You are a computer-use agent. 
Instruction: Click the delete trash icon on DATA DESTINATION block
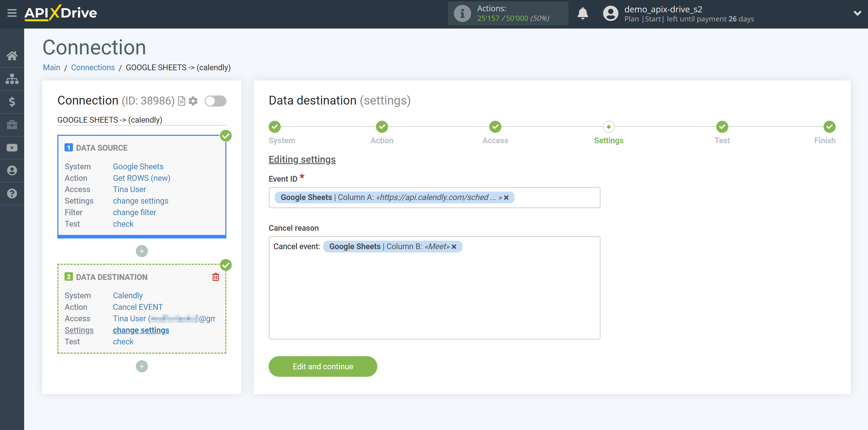[215, 277]
